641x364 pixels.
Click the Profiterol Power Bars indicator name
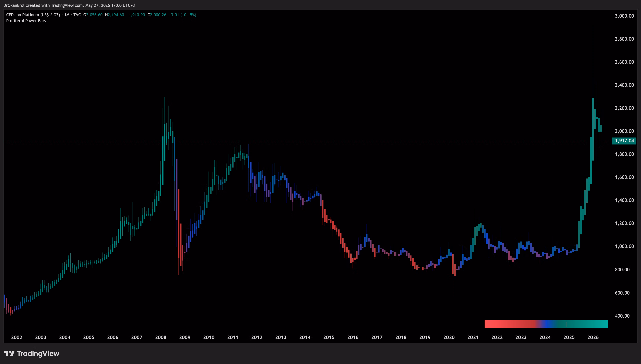point(26,21)
